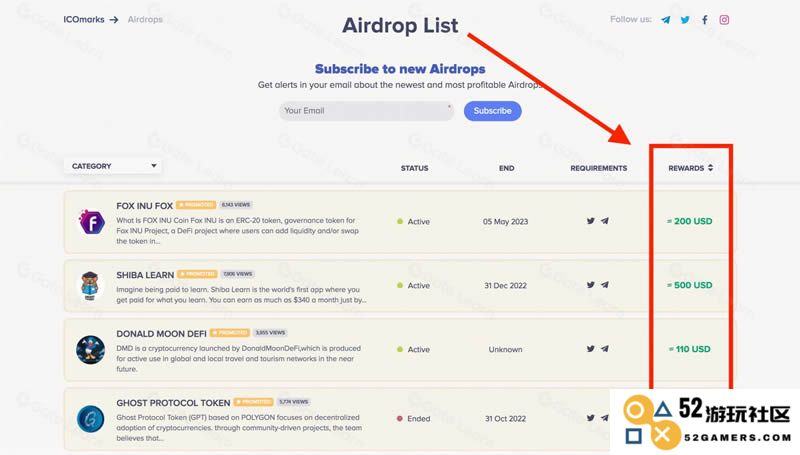Expand the CATEGORY dropdown
This screenshot has height=455, width=800.
pyautogui.click(x=113, y=166)
